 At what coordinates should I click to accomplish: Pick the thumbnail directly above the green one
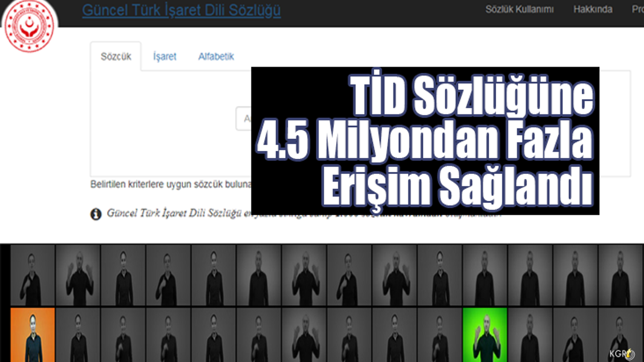click(x=485, y=275)
